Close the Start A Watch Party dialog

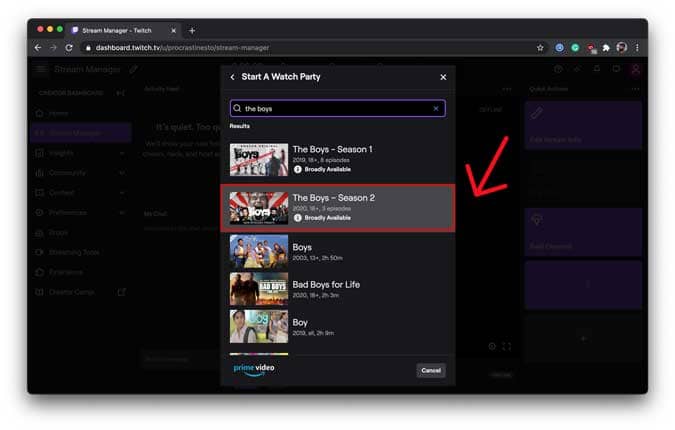point(443,77)
